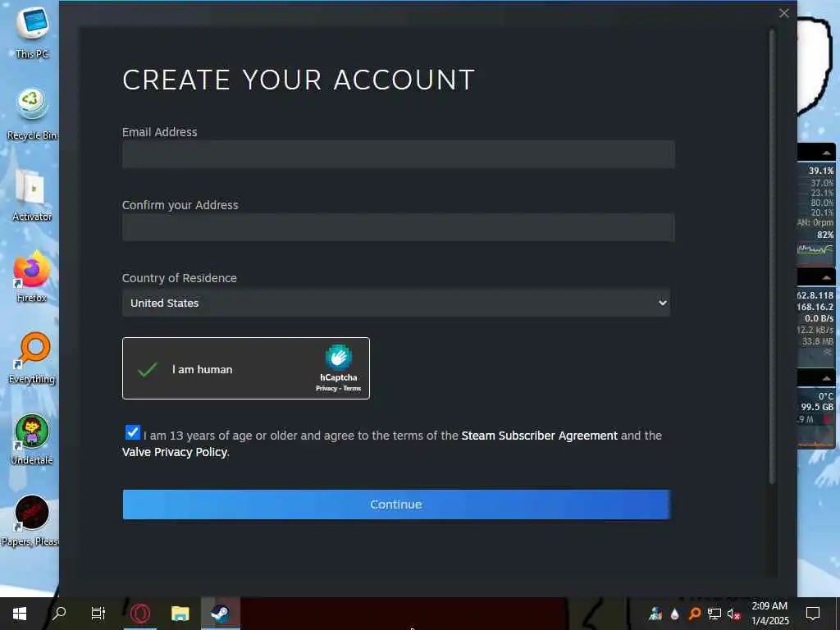This screenshot has width=840, height=630.
Task: Launch Undertale from the desktop
Action: point(32,440)
